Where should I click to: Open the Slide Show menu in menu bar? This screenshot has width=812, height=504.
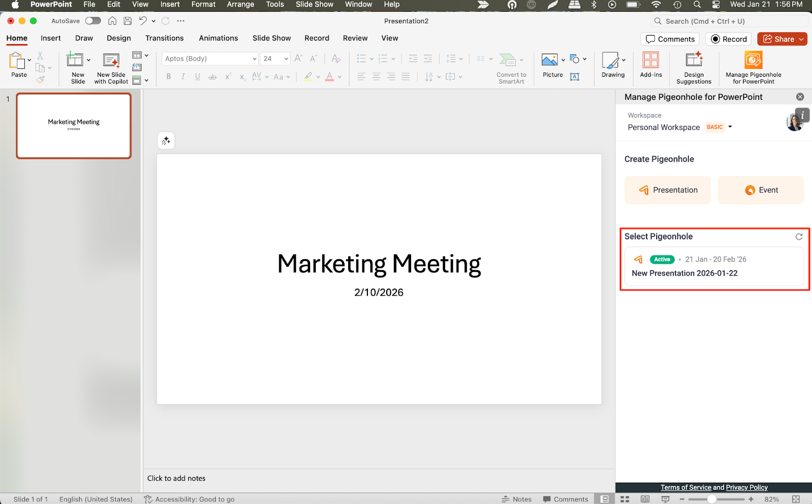click(314, 5)
